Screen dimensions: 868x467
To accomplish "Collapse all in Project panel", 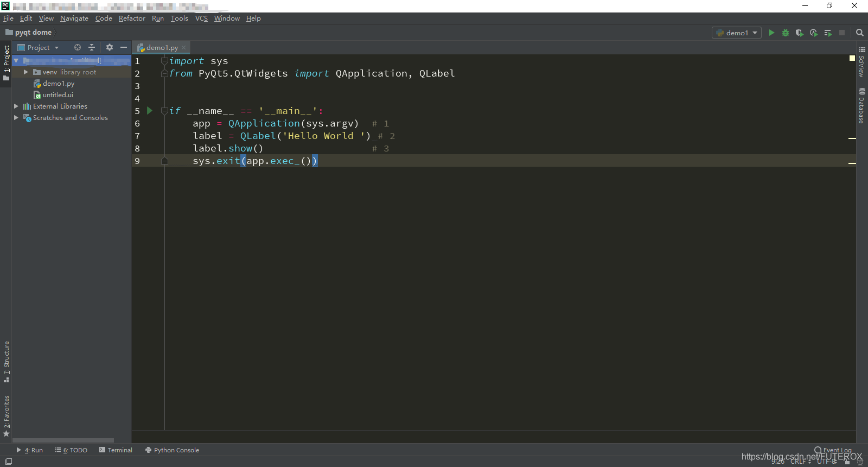I will point(92,47).
